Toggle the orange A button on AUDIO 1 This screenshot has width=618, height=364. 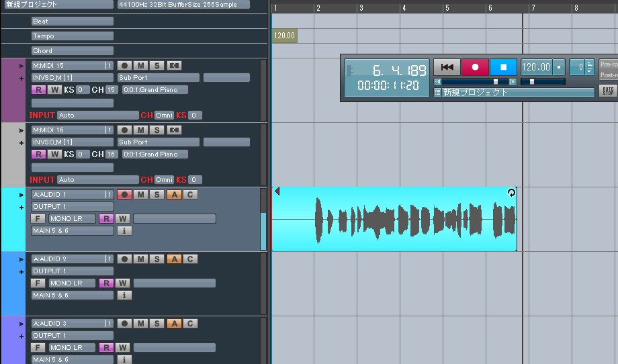click(x=174, y=195)
